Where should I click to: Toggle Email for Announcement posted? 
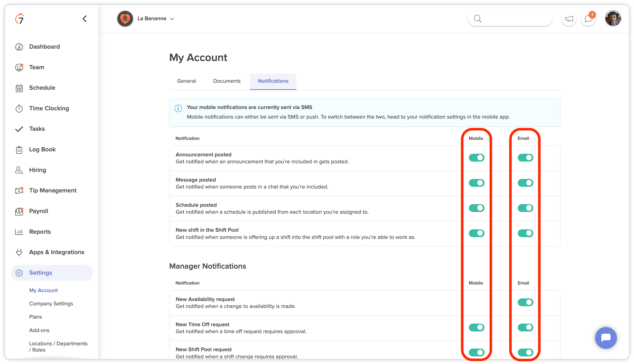pyautogui.click(x=525, y=158)
